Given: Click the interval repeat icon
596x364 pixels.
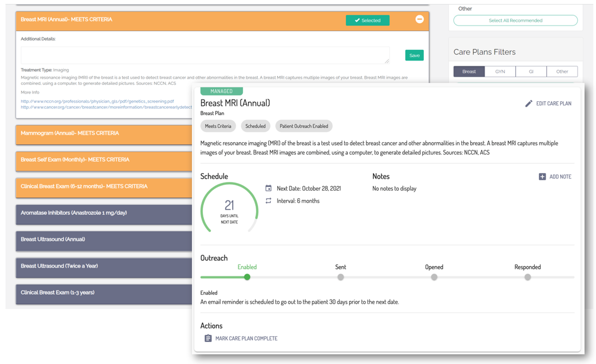Looking at the screenshot, I should 268,200.
